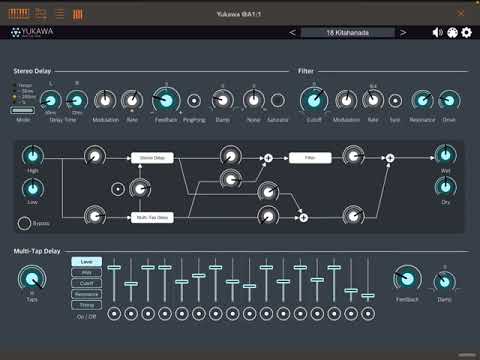Open the hamburger list menu in title bar
This screenshot has height=360, width=480.
(x=60, y=14)
